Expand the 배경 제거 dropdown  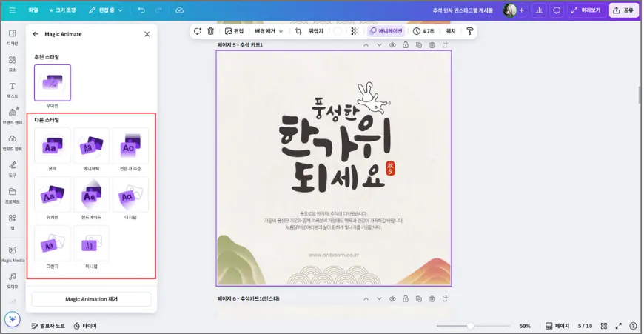pos(269,31)
